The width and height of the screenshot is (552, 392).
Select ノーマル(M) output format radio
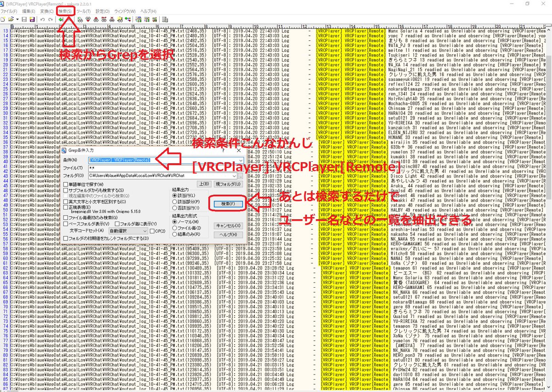pos(174,222)
